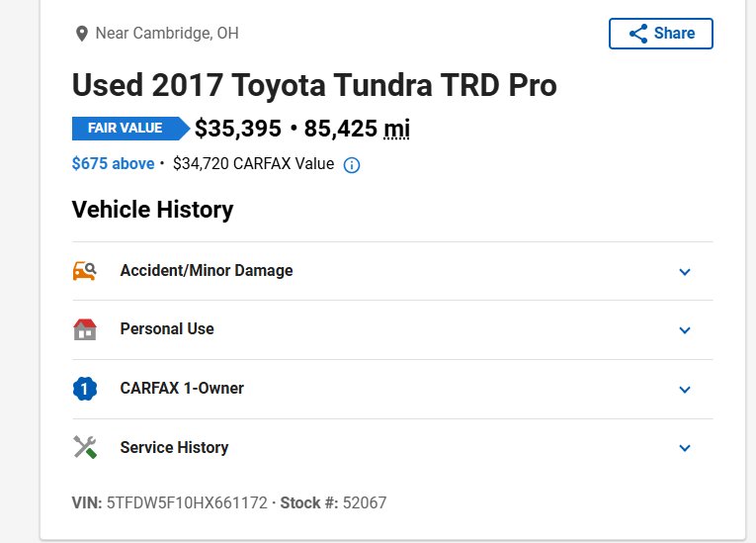The image size is (756, 543).
Task: Click the FAIR VALUE badge
Action: tap(130, 129)
